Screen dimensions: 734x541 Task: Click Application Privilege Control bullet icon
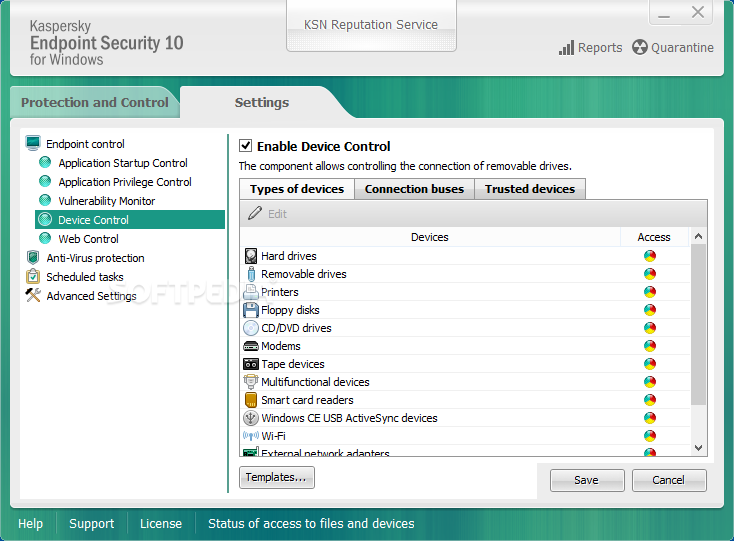pos(45,181)
